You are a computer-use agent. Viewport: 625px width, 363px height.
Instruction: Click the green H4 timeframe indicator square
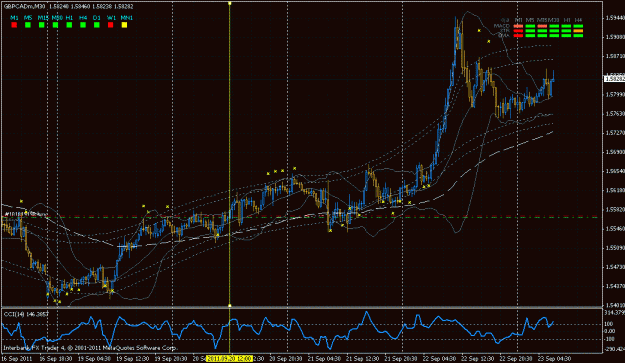point(83,25)
